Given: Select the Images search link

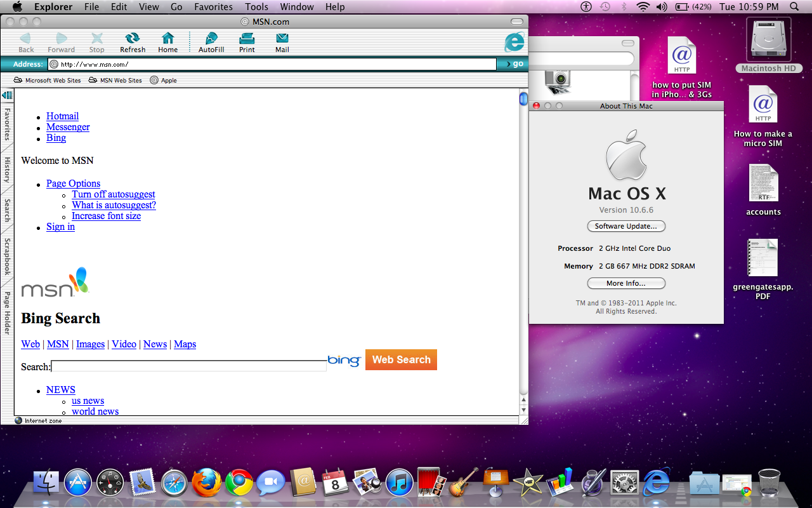Looking at the screenshot, I should (90, 344).
